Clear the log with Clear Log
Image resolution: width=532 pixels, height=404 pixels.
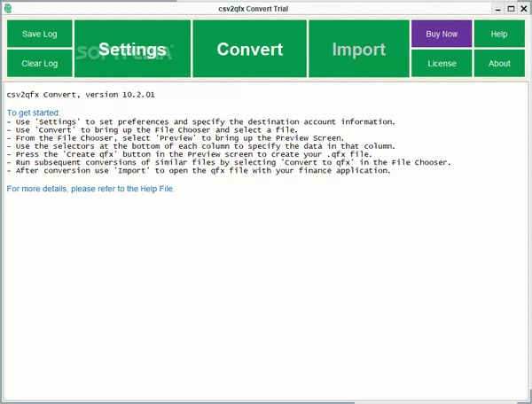tap(40, 64)
